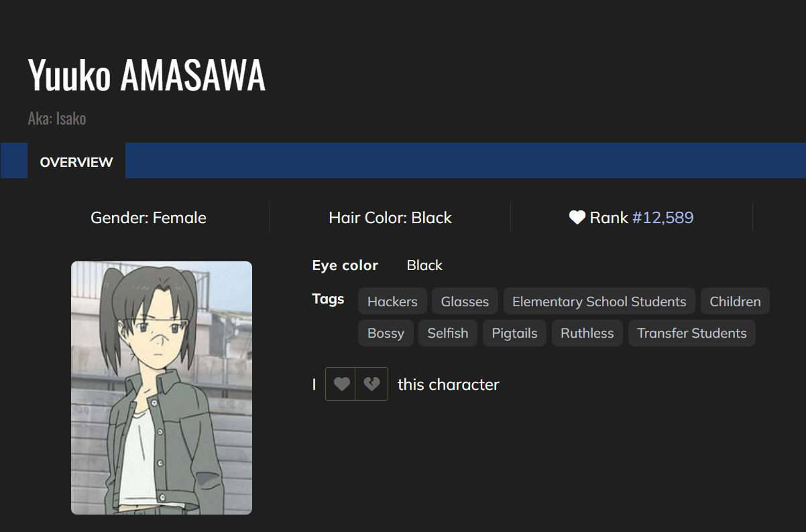This screenshot has width=806, height=532.
Task: Click the love heart icon button
Action: (341, 385)
